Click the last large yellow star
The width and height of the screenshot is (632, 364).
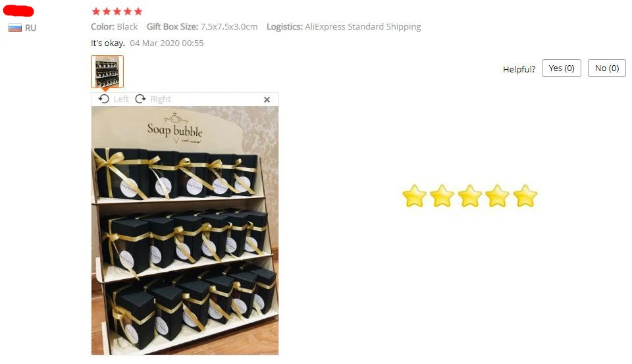tap(525, 196)
